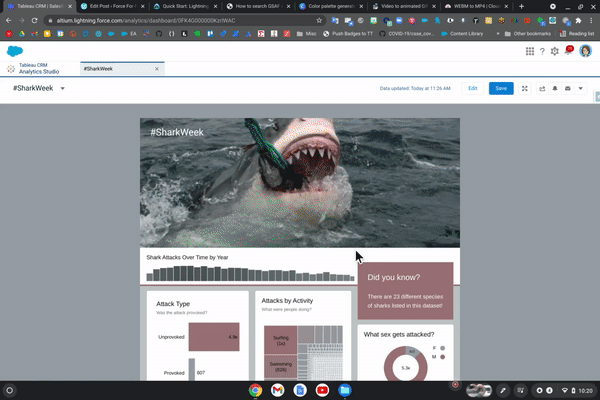Click the user profile avatar

coord(585,51)
